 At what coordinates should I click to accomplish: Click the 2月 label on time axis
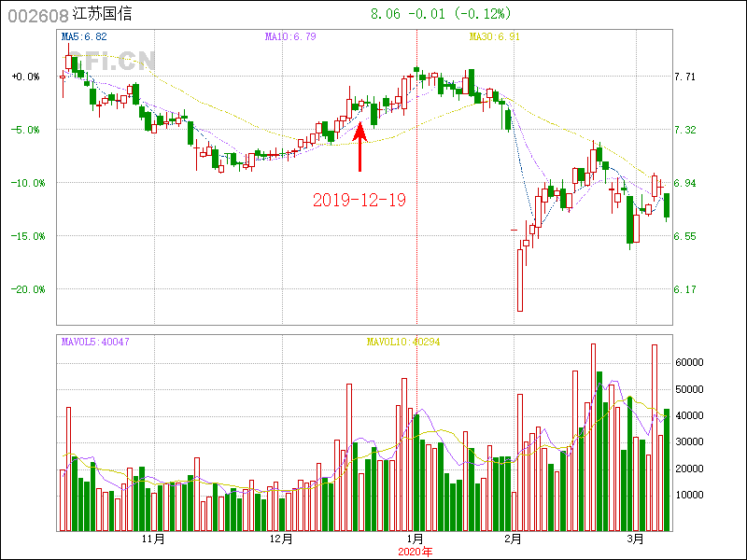[x=513, y=539]
